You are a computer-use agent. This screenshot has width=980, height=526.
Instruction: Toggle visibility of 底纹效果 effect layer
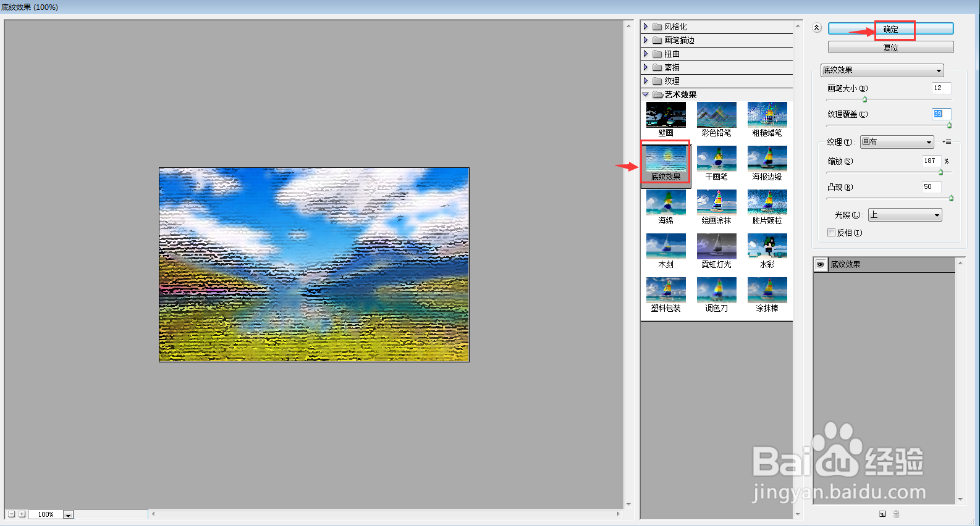click(820, 264)
